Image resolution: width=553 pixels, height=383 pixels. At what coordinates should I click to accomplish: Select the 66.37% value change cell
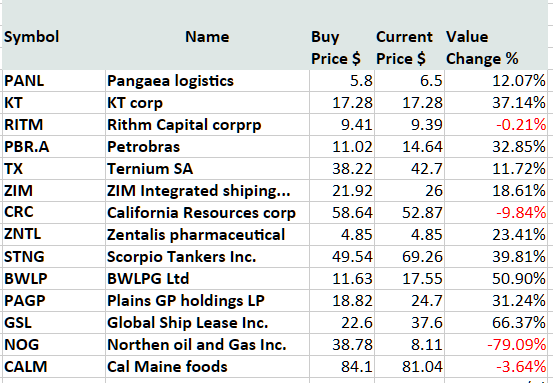coord(496,323)
